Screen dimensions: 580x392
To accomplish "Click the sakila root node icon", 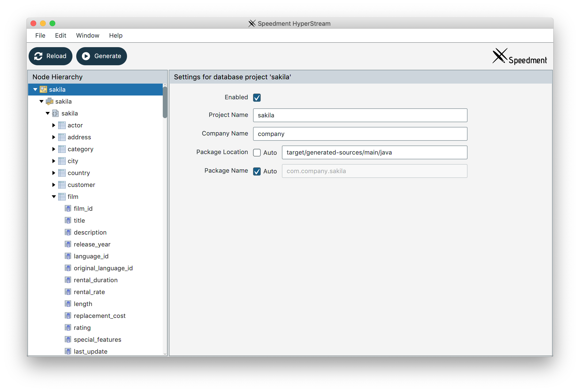I will point(44,89).
